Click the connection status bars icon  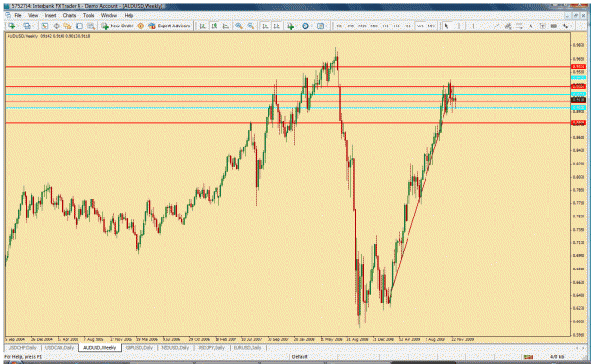pos(529,356)
